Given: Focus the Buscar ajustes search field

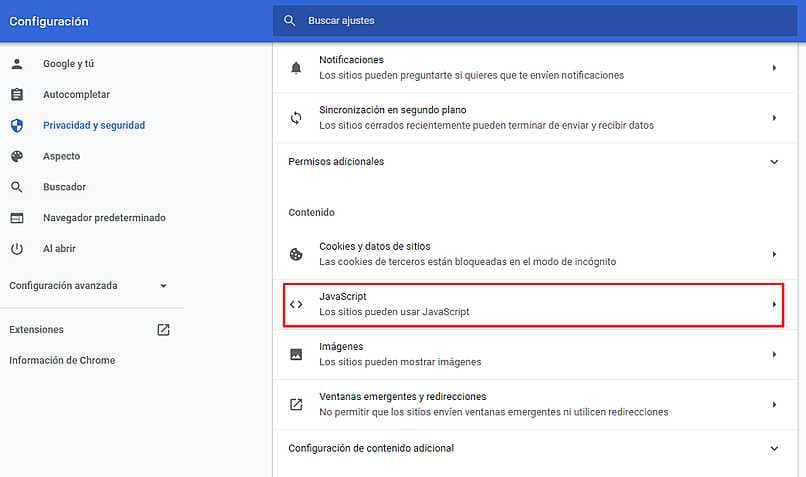Looking at the screenshot, I should tap(535, 21).
